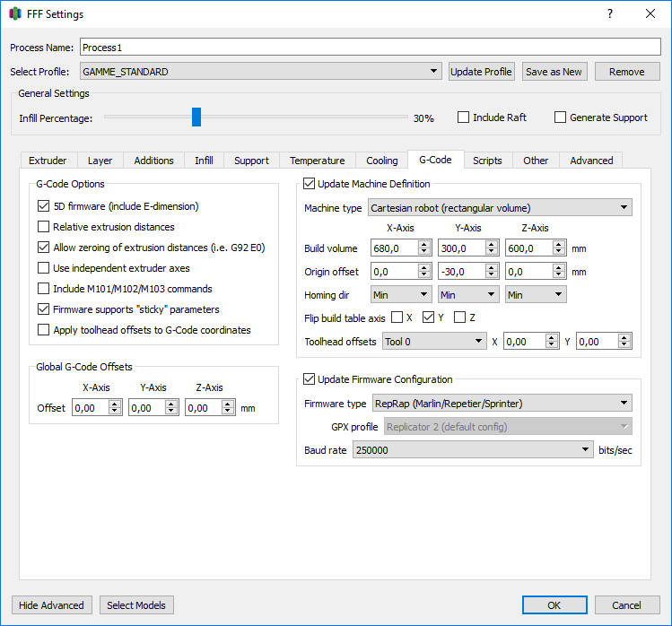
Task: Uncheck Flip build table axis Y
Action: (x=429, y=317)
